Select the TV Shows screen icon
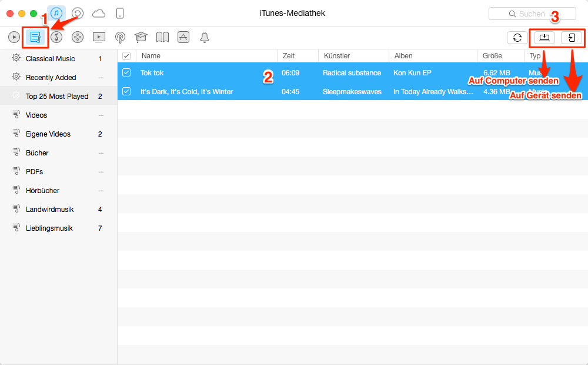Screen dimensions: 588x365 [x=99, y=37]
